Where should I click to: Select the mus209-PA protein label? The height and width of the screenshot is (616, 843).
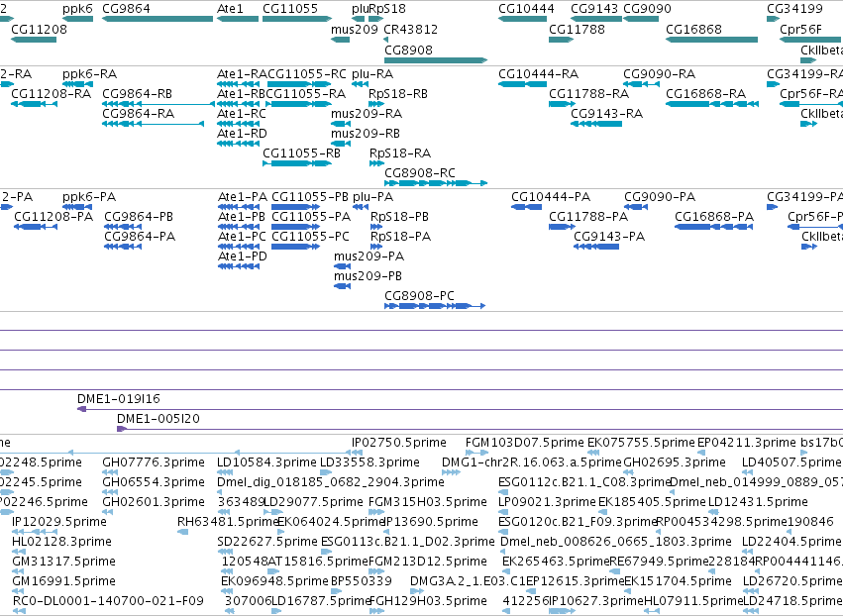tap(369, 257)
